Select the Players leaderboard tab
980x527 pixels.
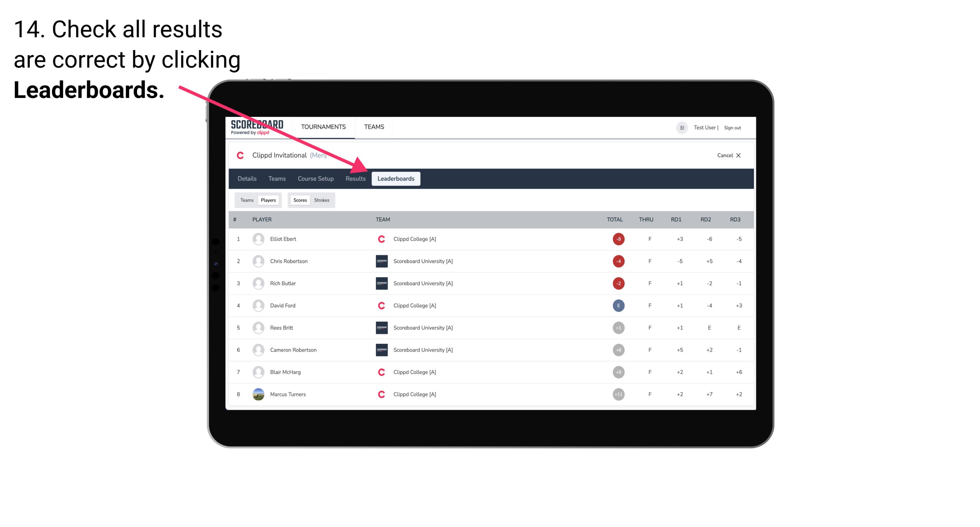tap(269, 200)
